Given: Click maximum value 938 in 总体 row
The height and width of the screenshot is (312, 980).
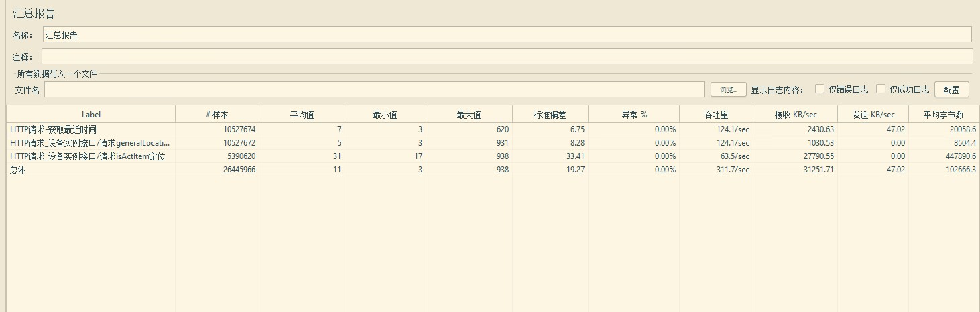Looking at the screenshot, I should 503,170.
